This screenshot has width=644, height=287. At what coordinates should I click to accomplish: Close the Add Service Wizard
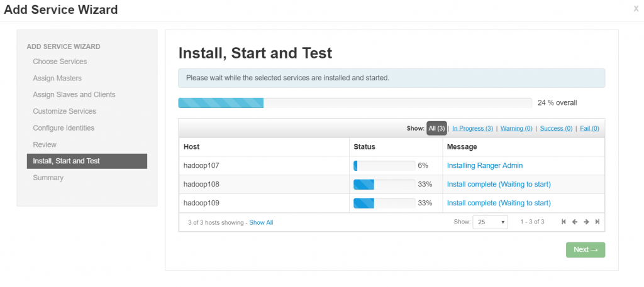[636, 9]
